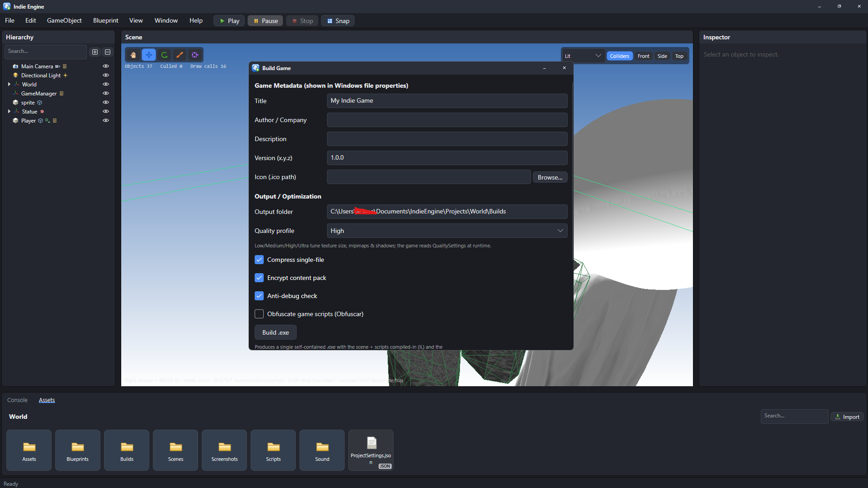Click Build .exe button
Viewport: 868px width, 488px height.
click(275, 332)
